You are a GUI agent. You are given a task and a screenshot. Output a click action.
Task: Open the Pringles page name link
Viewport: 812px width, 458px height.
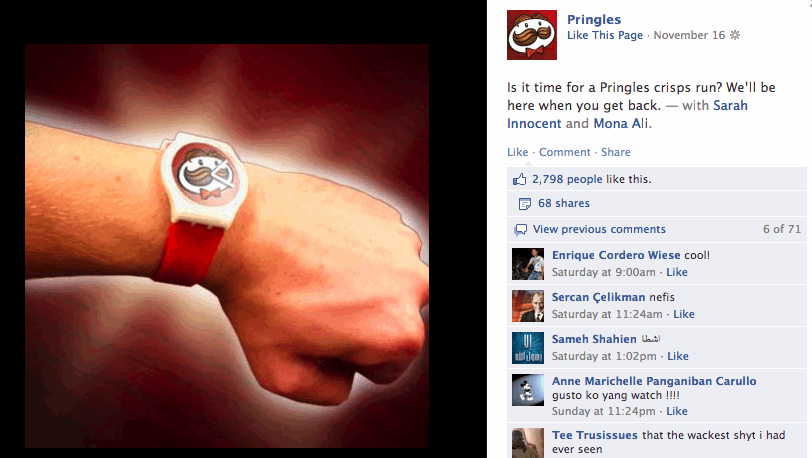click(x=593, y=20)
